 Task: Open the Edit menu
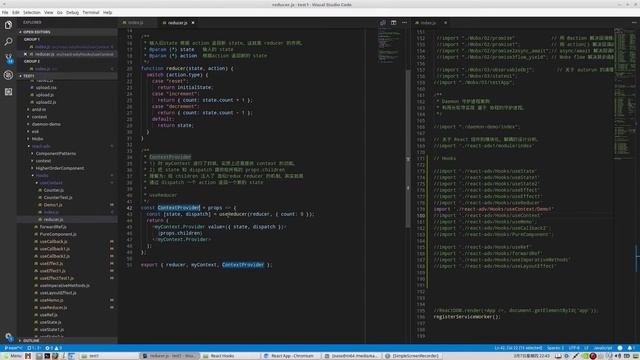click(16, 13)
